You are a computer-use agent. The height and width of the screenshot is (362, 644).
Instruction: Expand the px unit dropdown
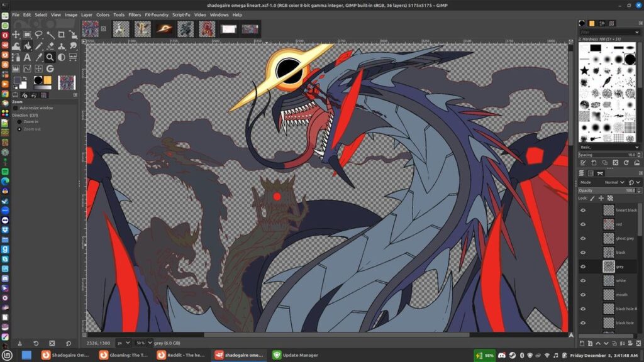coord(123,343)
